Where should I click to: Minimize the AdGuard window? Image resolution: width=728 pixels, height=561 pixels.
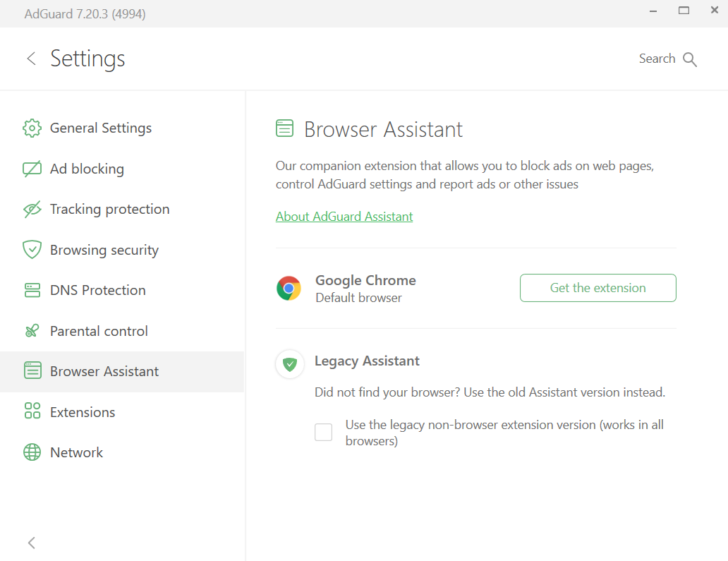tap(653, 11)
